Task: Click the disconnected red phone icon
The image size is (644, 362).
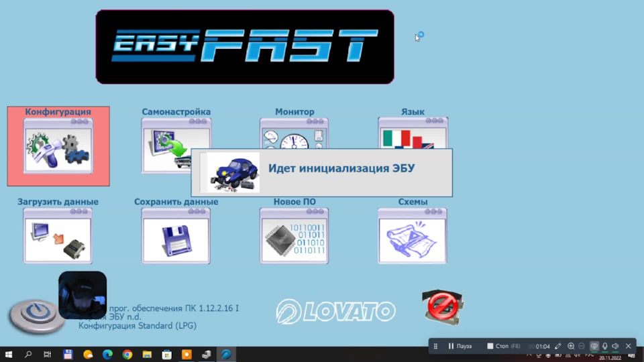Action: click(443, 308)
